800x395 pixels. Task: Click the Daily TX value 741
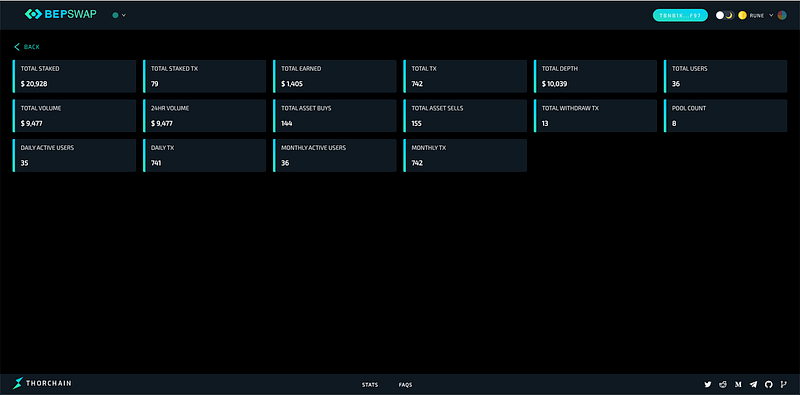(x=157, y=163)
